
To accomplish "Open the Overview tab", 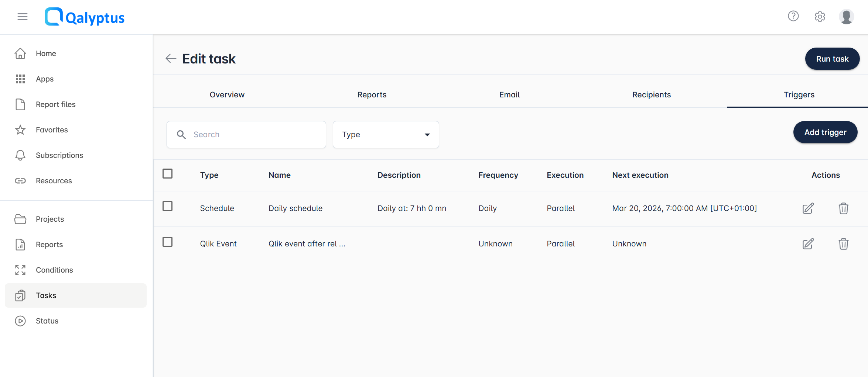I will (x=227, y=95).
